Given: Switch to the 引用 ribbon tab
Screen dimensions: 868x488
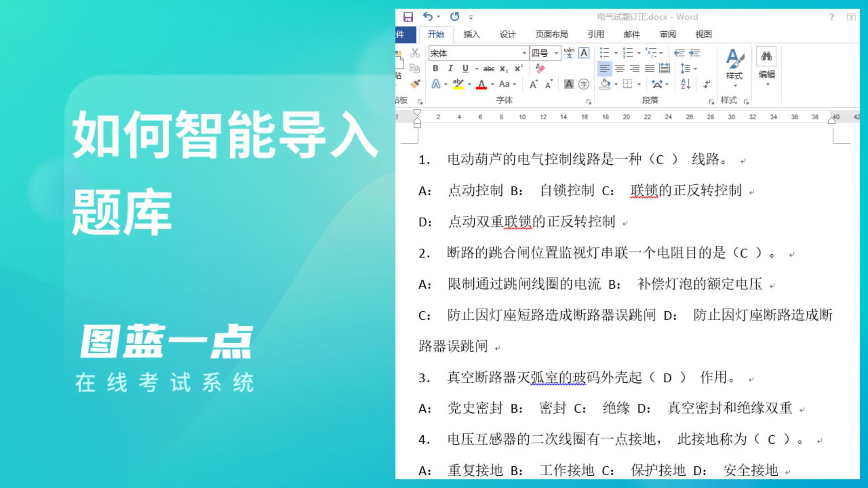Looking at the screenshot, I should 596,34.
